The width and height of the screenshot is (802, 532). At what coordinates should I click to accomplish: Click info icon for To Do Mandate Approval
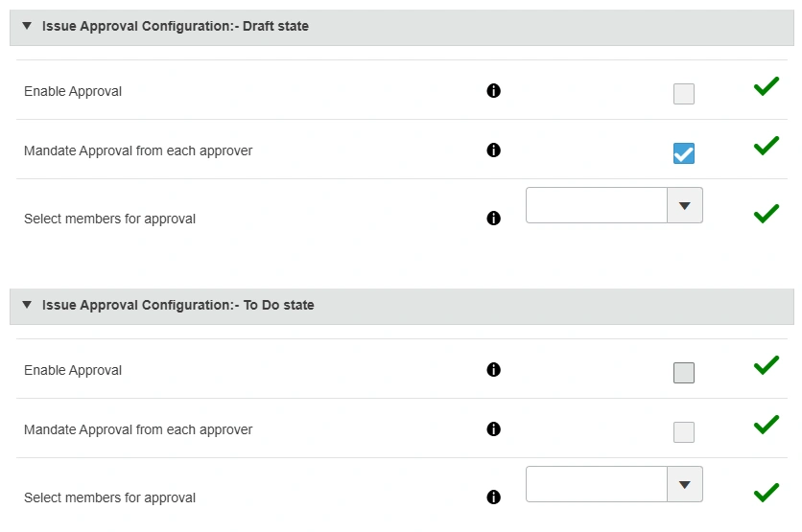coord(494,429)
